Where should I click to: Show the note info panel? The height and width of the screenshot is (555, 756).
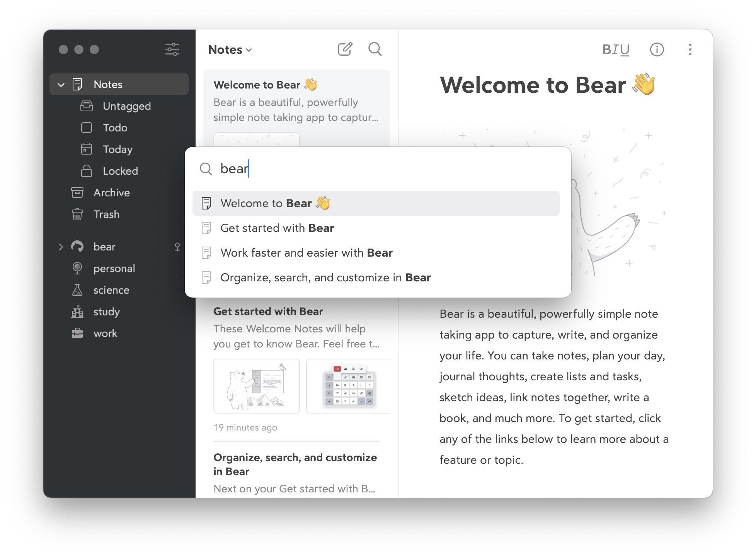click(657, 49)
